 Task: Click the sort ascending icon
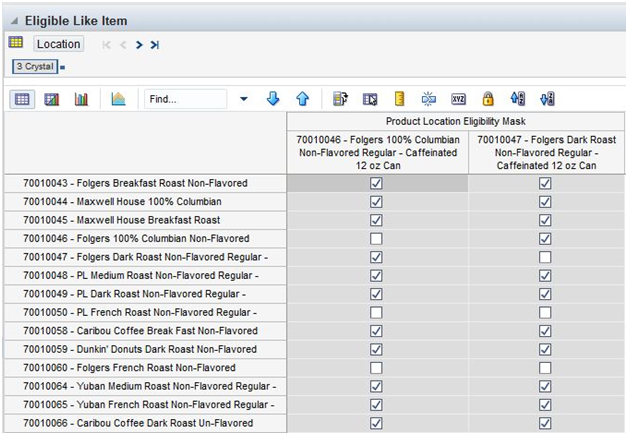tap(517, 99)
